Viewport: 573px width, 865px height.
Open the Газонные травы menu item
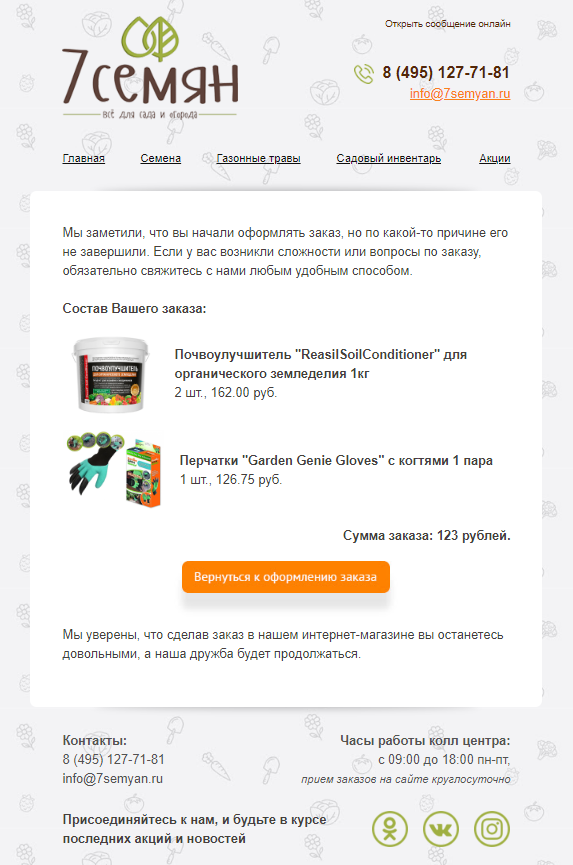259,158
